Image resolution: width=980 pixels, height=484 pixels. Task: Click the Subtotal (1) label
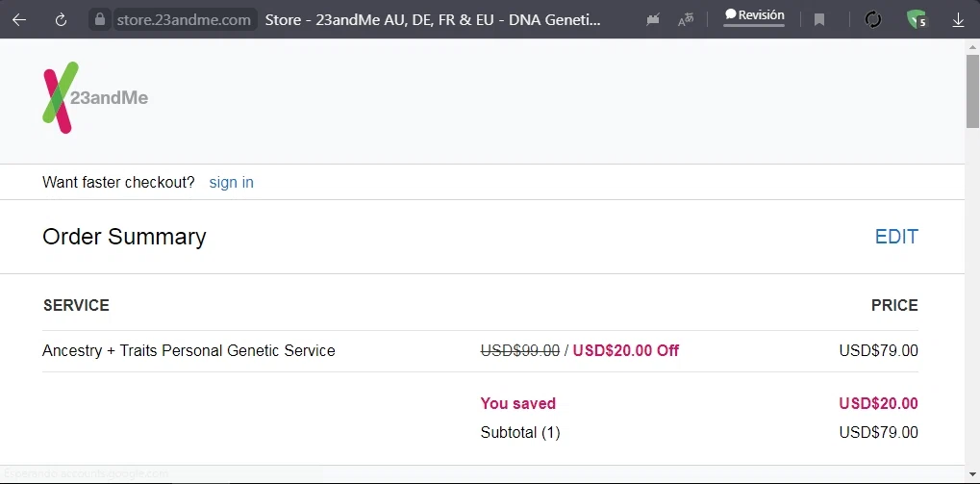click(519, 433)
